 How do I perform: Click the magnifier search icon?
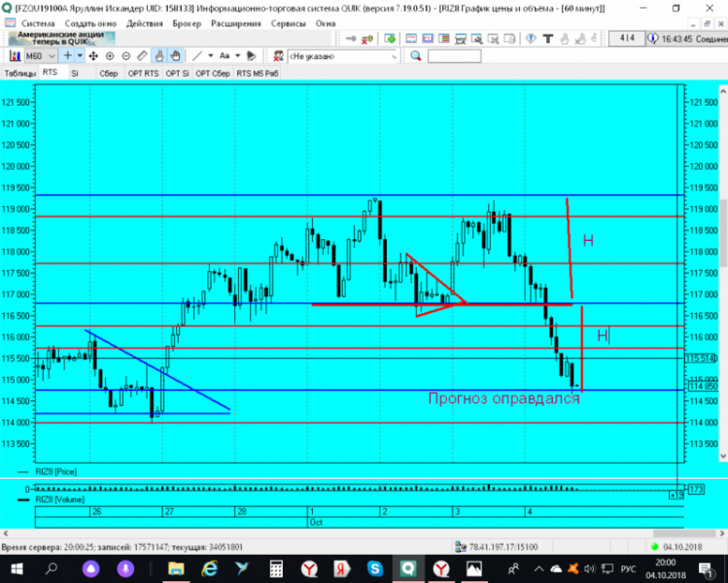coord(416,56)
